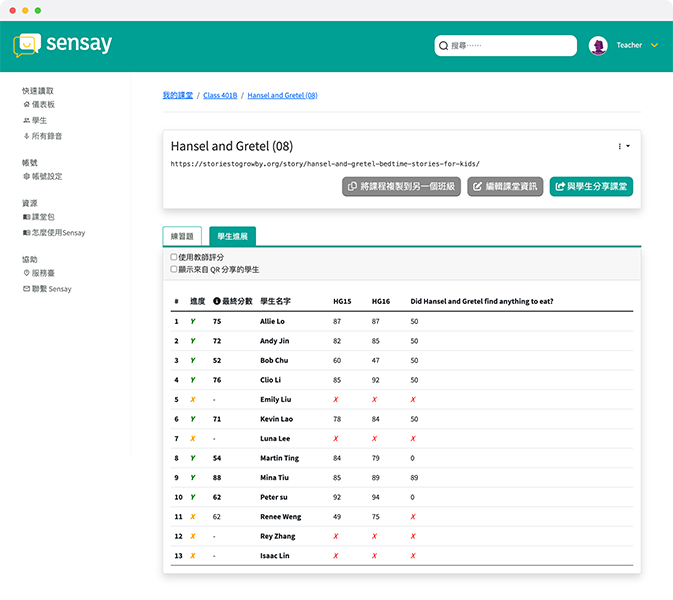Expand the Teacher account dropdown arrow
Screen dimensions: 673x600
pos(654,46)
